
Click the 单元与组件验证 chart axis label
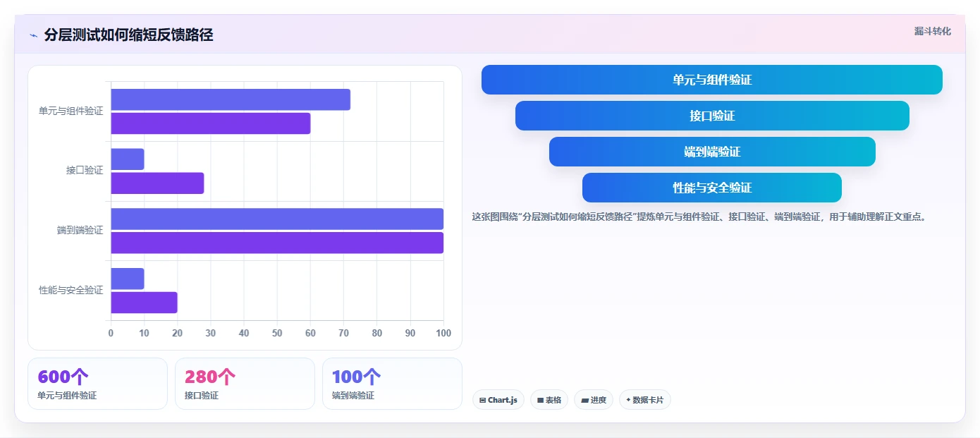point(71,111)
